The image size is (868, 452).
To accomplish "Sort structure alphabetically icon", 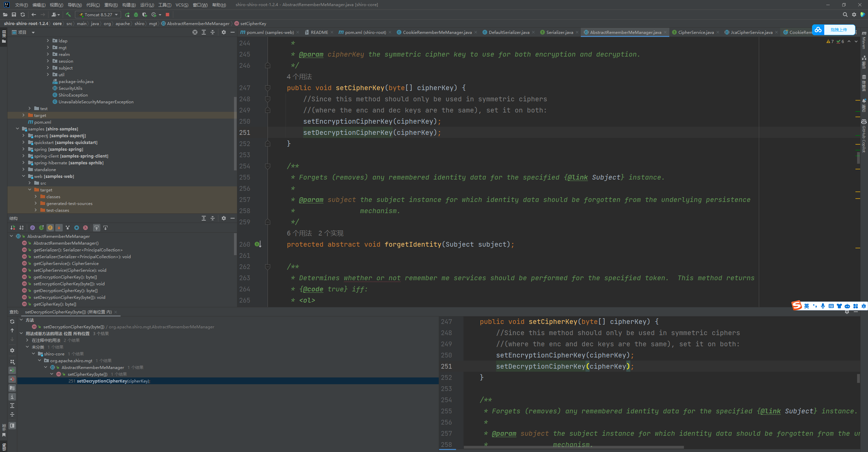I will tap(21, 228).
